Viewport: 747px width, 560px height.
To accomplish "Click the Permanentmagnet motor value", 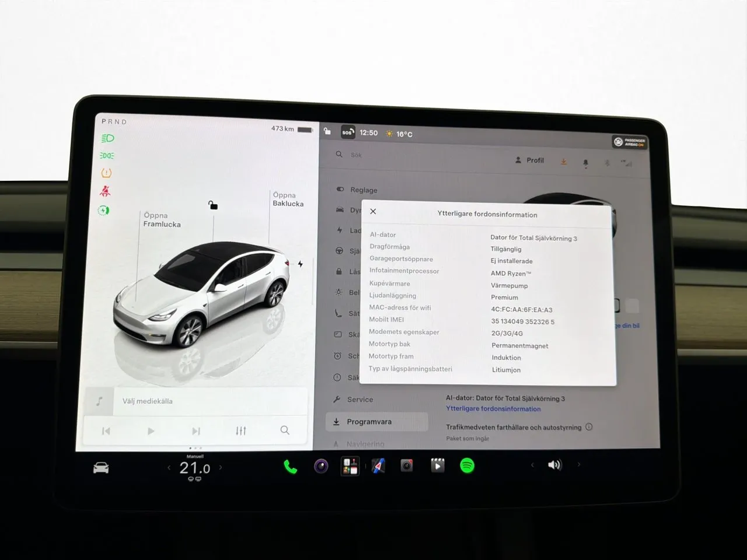I will click(520, 346).
